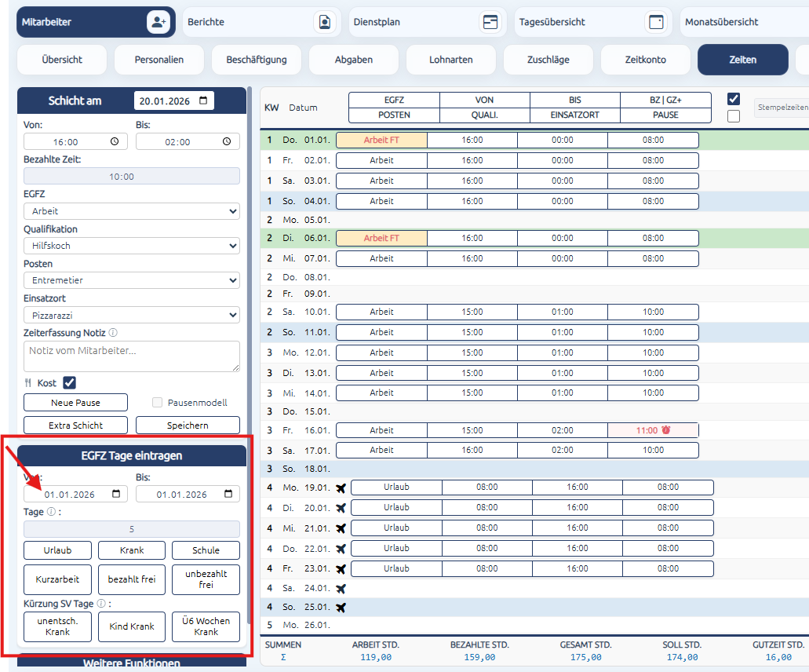Enable the Pausenmodell checkbox
Screen dimensions: 809x672
tap(158, 403)
